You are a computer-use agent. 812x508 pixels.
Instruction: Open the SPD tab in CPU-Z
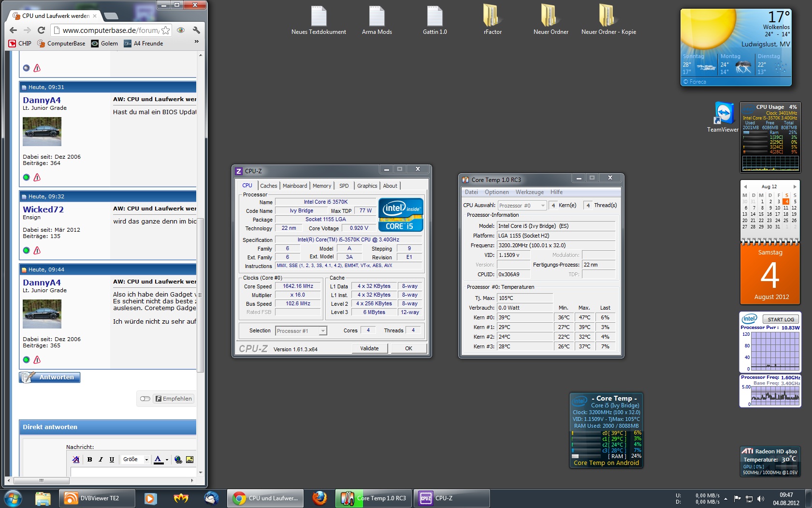(x=344, y=186)
